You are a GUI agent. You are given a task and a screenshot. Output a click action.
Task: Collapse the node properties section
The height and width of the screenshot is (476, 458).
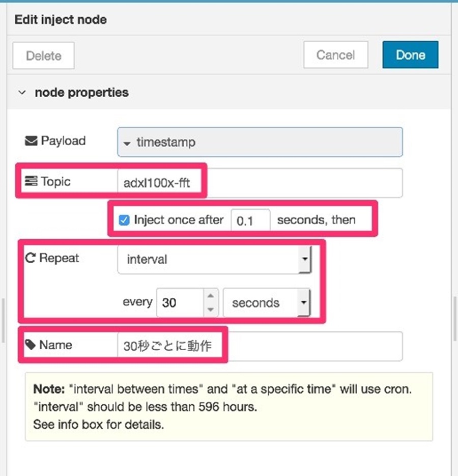(x=22, y=92)
